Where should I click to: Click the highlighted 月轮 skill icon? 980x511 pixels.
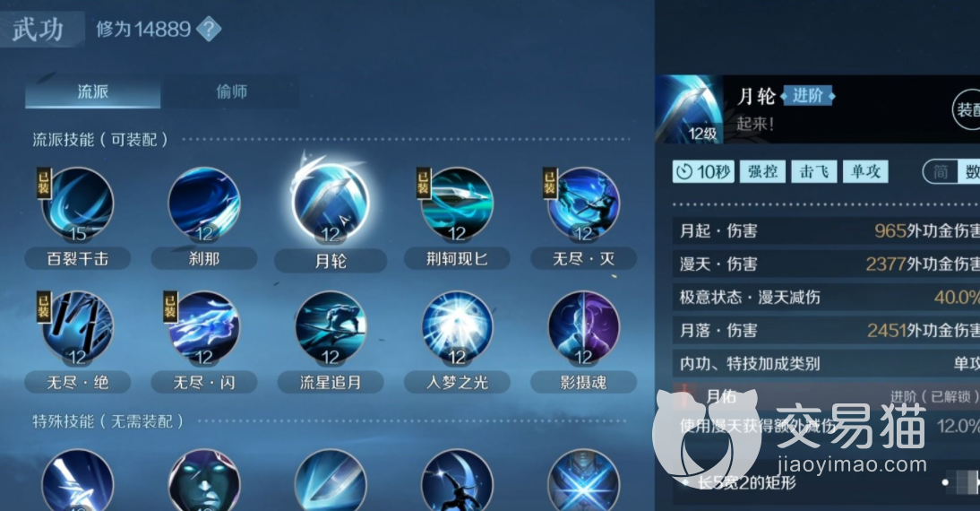331,203
